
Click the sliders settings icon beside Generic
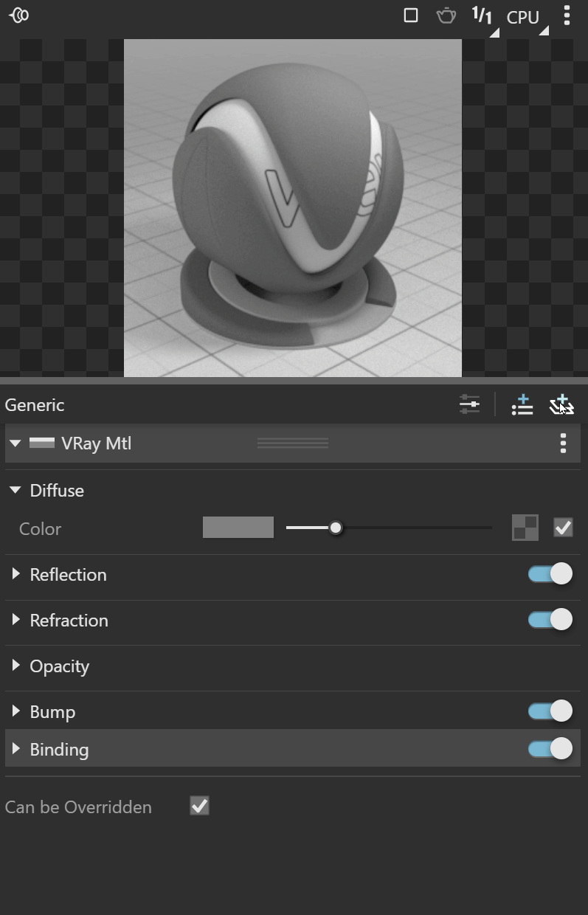[469, 404]
